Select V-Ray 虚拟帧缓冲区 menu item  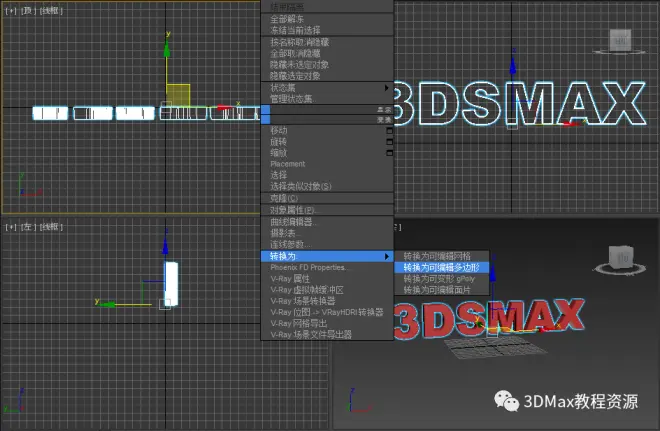(x=307, y=290)
